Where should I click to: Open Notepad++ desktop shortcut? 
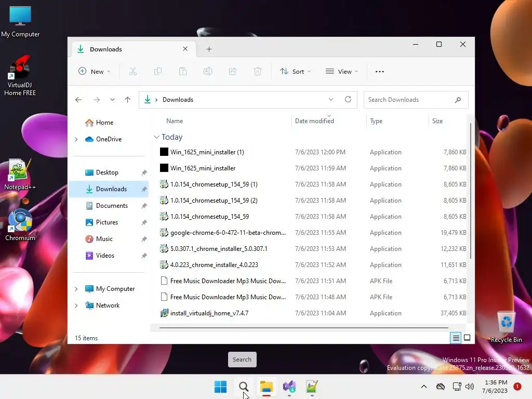point(20,174)
